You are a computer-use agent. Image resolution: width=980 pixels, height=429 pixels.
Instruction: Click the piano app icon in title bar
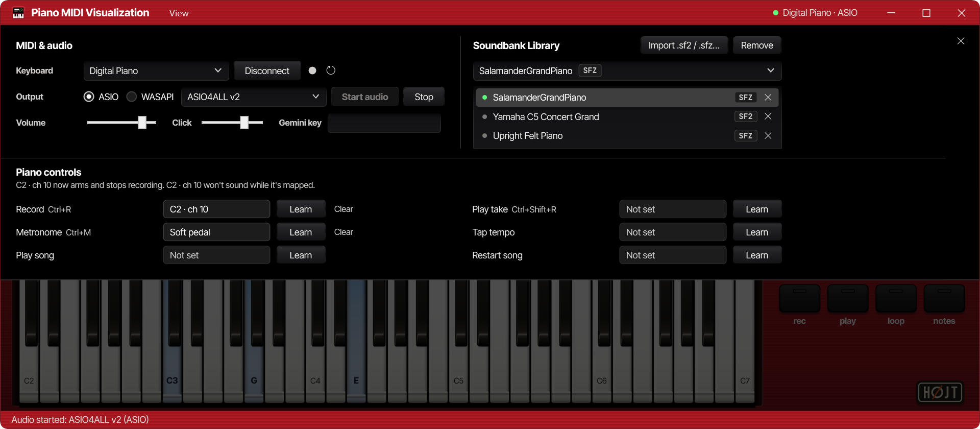click(x=18, y=13)
